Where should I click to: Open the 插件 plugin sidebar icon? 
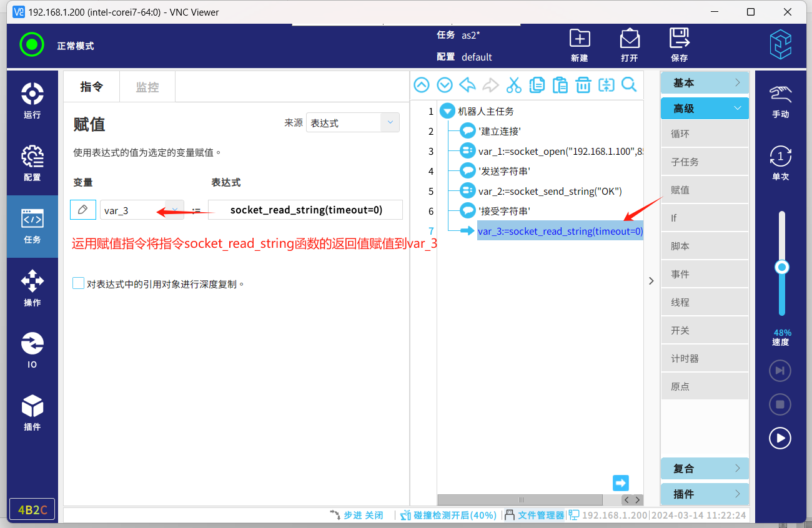(x=32, y=413)
